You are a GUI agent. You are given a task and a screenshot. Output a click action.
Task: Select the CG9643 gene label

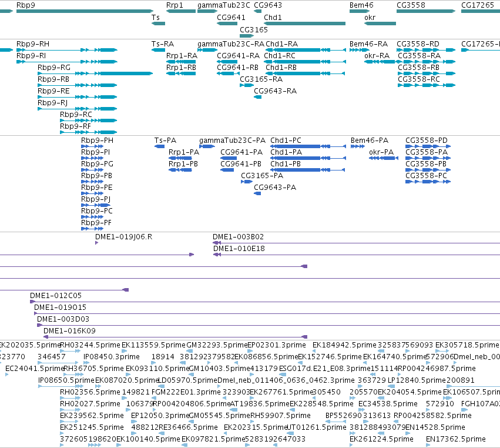[268, 5]
